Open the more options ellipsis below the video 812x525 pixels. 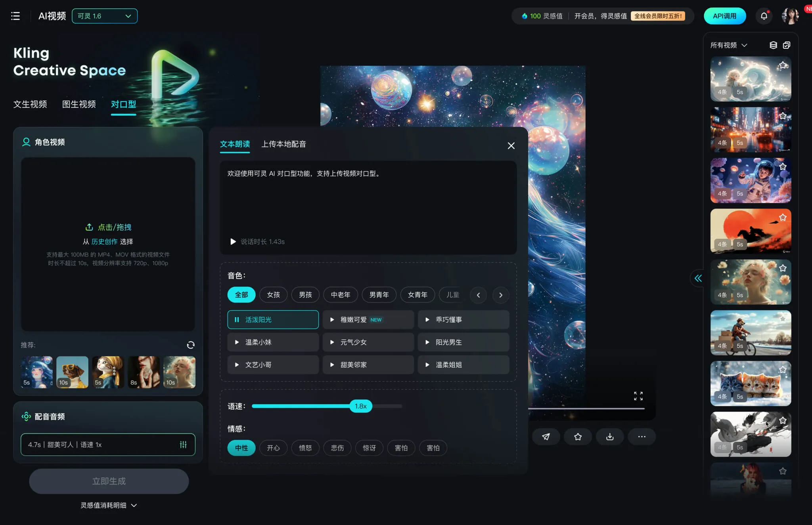point(642,437)
